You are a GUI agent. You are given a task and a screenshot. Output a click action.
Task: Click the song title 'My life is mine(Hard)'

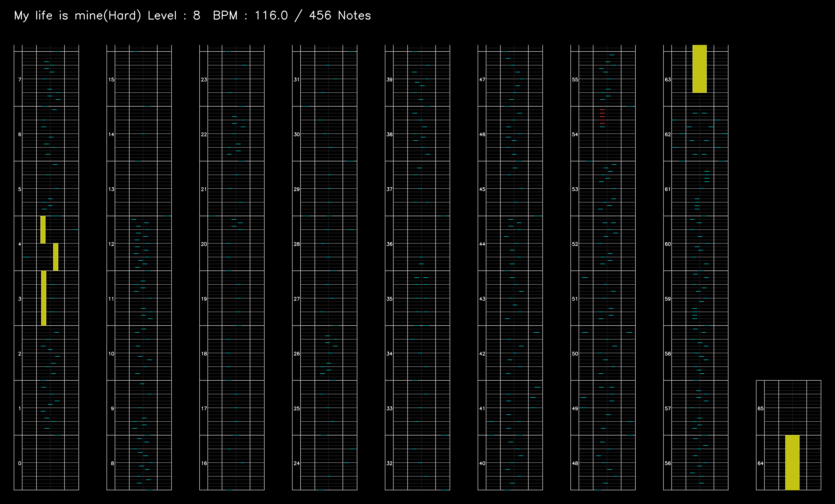77,16
